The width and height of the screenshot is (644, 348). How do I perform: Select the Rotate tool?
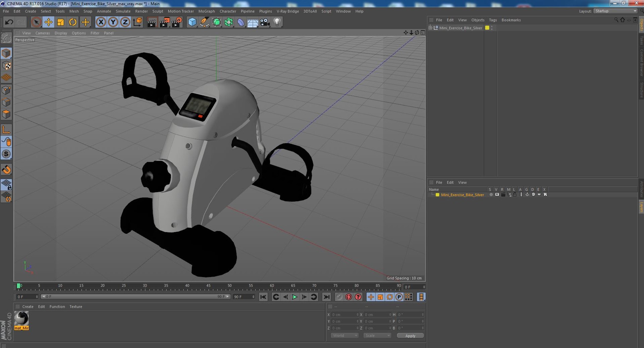[x=73, y=22]
